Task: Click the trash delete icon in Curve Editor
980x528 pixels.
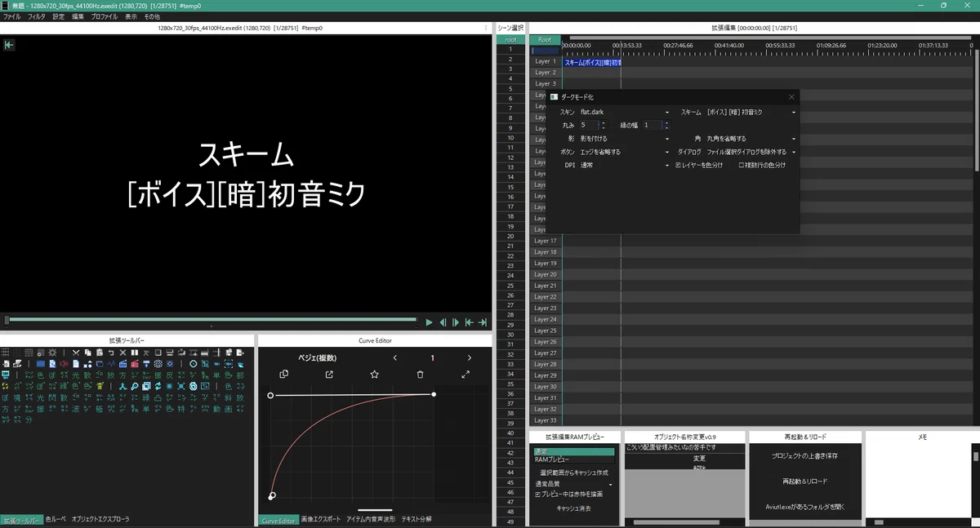Action: 420,375
